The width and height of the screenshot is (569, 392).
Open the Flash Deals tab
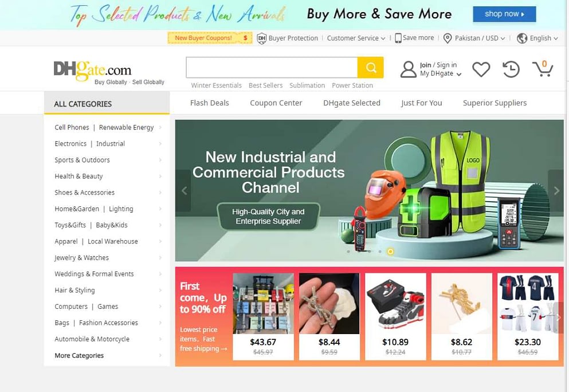209,103
